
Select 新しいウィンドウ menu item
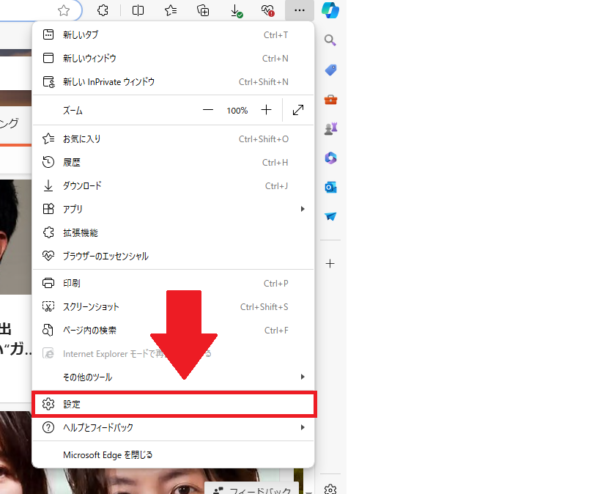tap(173, 58)
